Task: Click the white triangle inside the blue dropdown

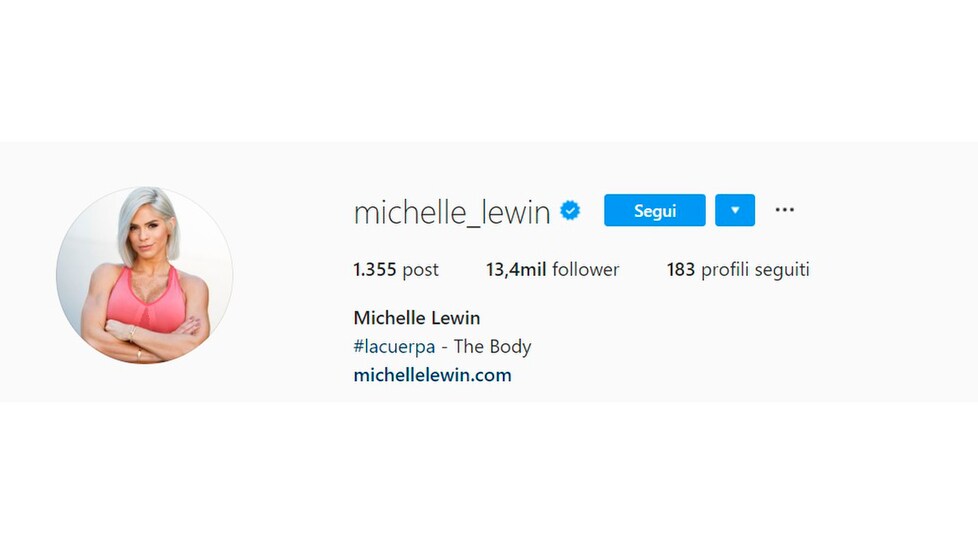Action: click(735, 210)
